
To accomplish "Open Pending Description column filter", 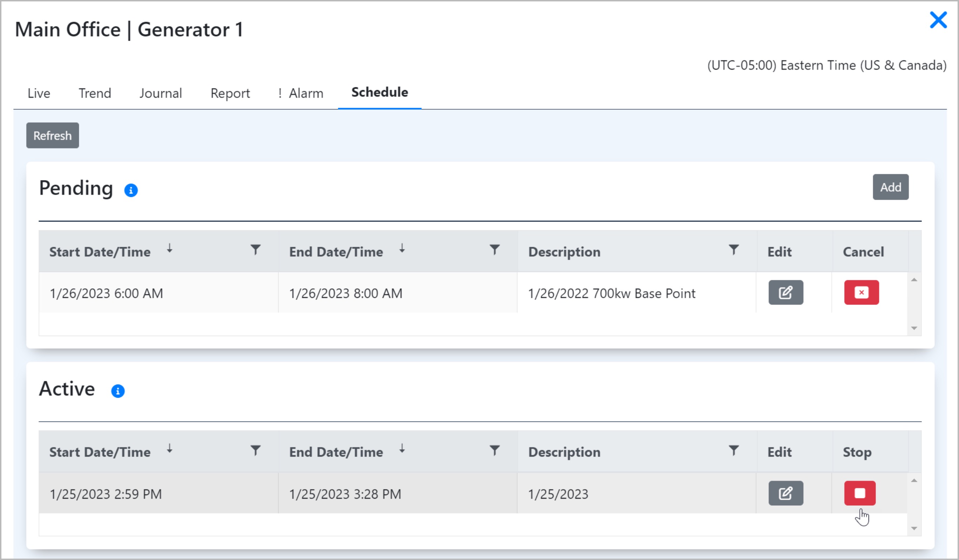I will pos(733,250).
